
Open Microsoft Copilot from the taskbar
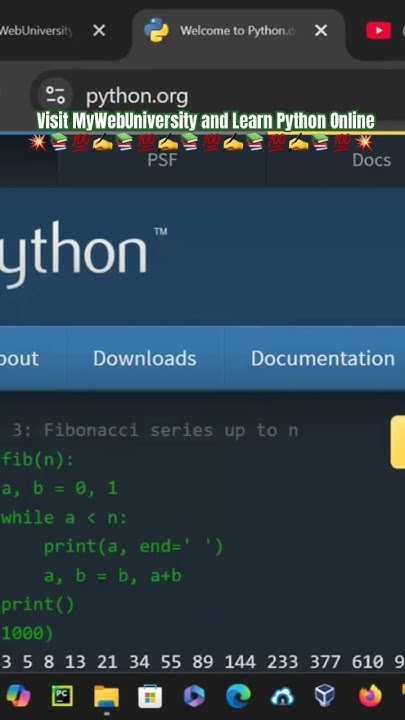pyautogui.click(x=18, y=696)
